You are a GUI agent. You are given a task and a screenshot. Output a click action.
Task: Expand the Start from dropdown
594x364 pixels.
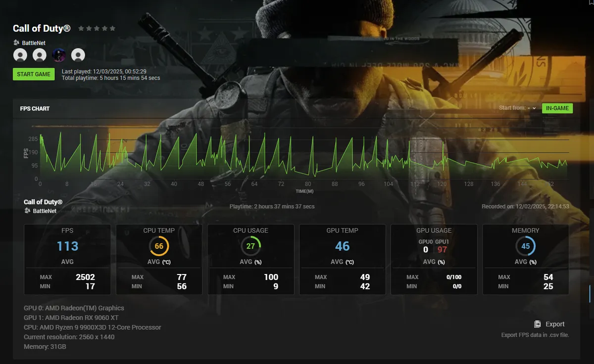coord(532,108)
